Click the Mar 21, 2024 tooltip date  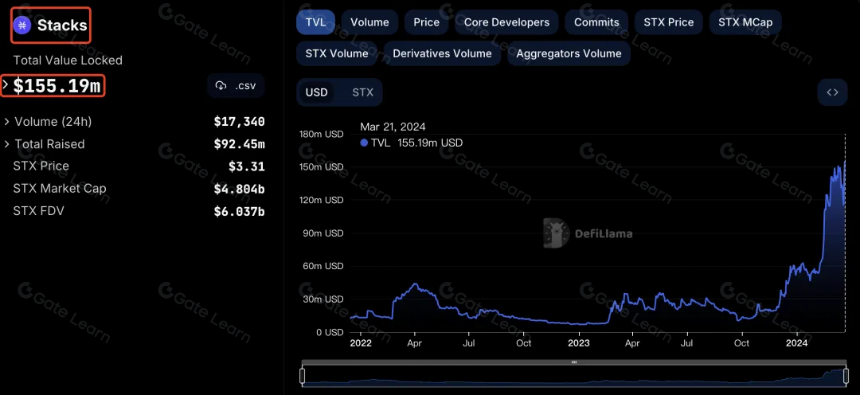(x=393, y=127)
